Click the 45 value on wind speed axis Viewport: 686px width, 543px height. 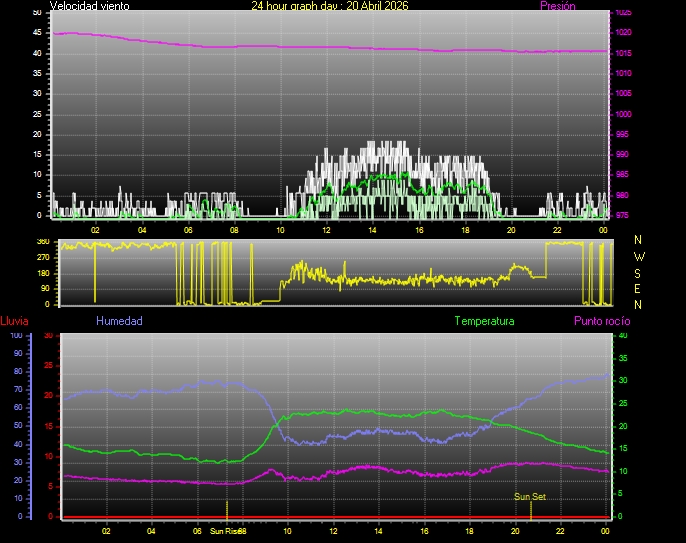pyautogui.click(x=38, y=32)
